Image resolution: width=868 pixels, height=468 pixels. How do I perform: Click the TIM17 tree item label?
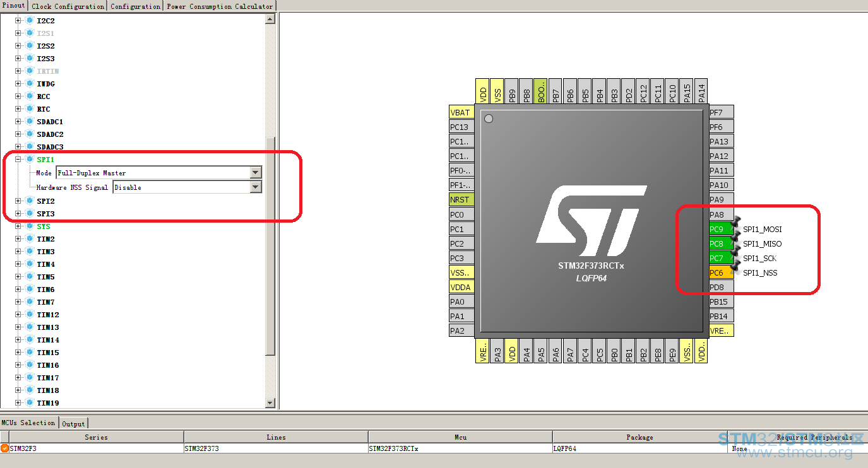(48, 378)
